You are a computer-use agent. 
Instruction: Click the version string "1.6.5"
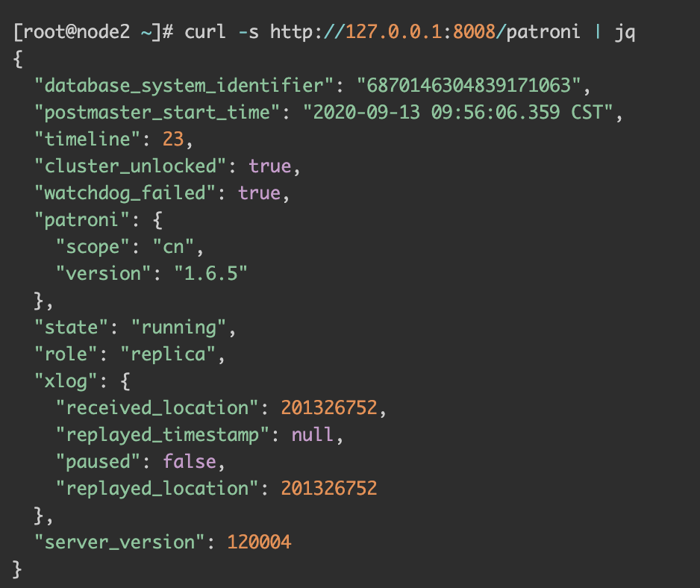(210, 274)
